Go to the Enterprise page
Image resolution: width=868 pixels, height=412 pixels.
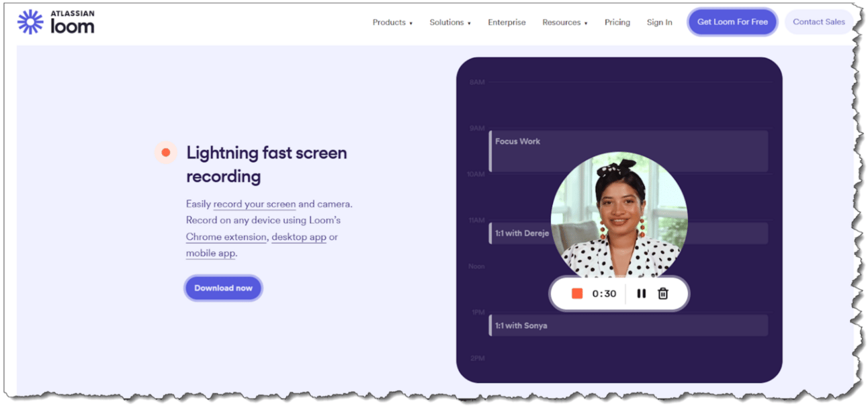click(507, 22)
